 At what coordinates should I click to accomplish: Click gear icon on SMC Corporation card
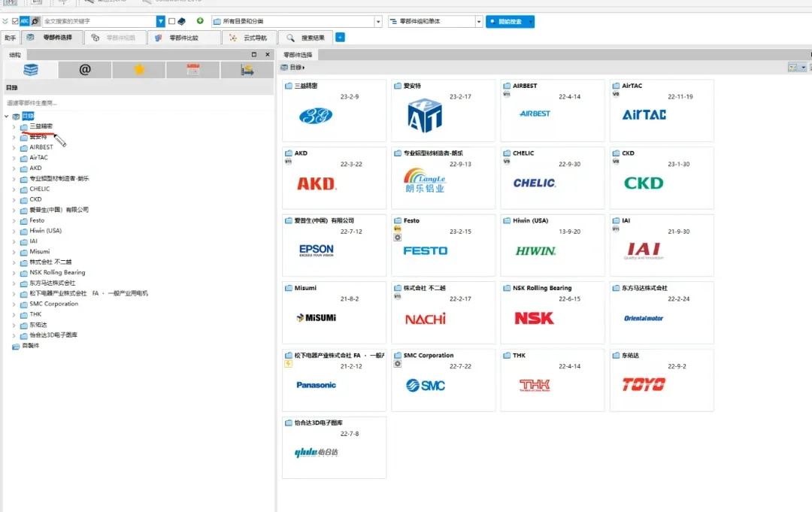point(397,364)
